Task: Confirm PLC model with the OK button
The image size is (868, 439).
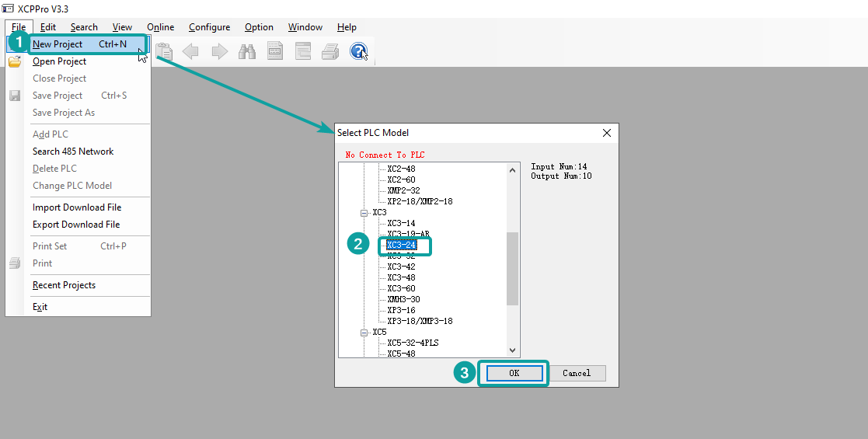Action: 514,373
